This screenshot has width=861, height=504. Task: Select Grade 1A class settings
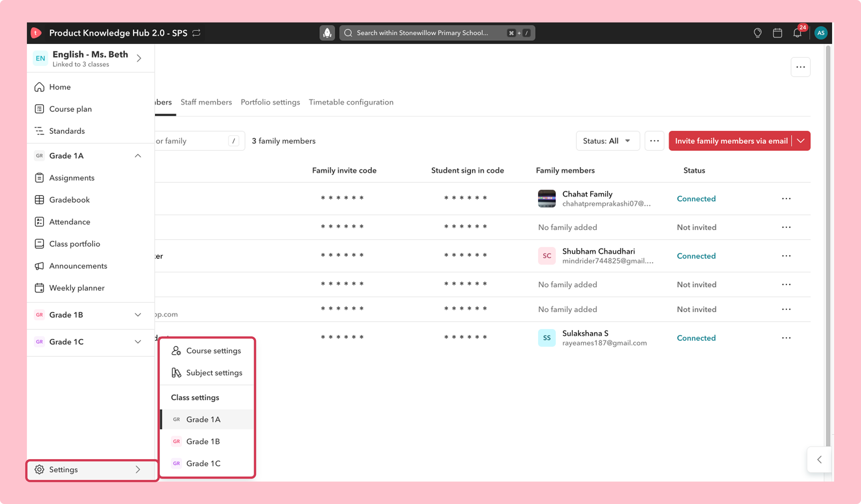(207, 420)
